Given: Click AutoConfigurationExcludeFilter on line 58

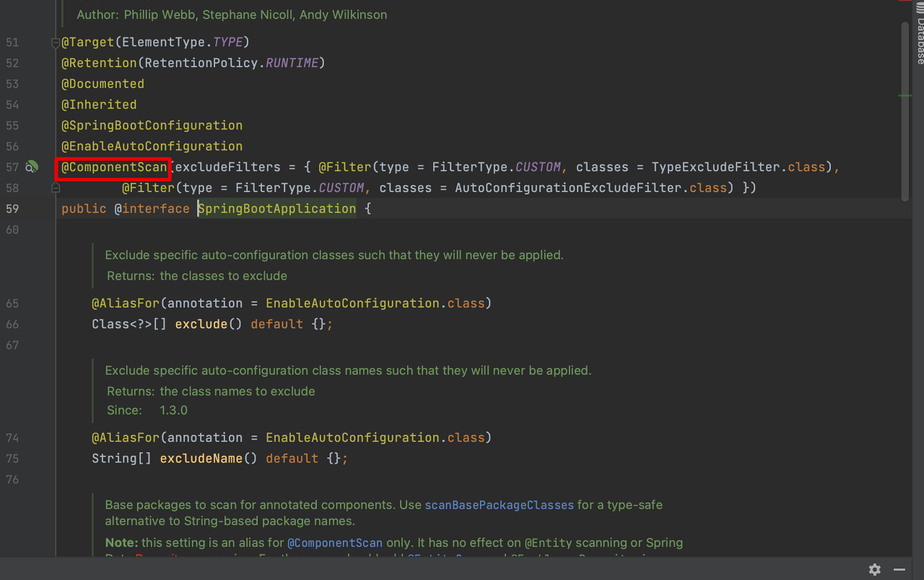Looking at the screenshot, I should [x=568, y=188].
